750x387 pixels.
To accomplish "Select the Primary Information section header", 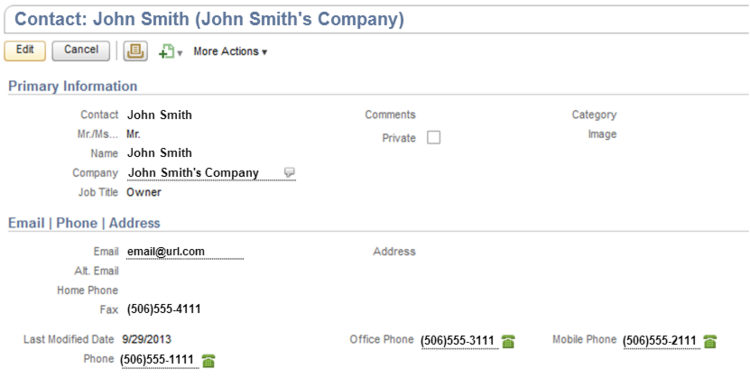I will click(73, 86).
